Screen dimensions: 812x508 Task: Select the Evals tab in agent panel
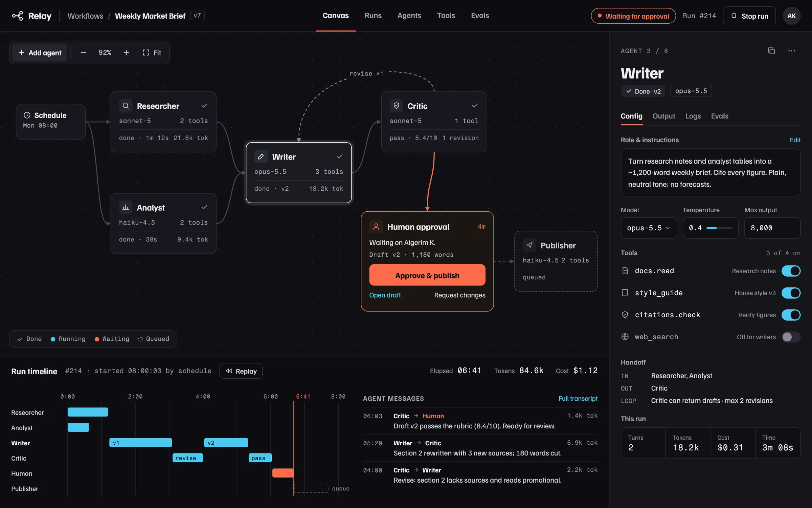(720, 116)
